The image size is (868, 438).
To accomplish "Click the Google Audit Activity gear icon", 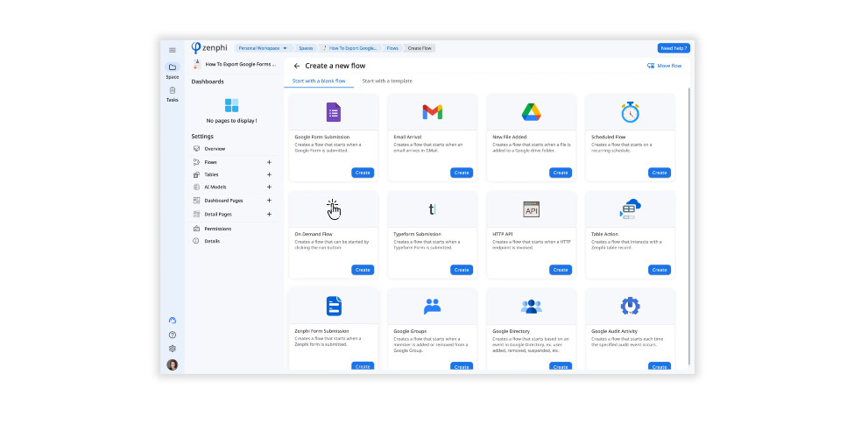I will coord(630,307).
